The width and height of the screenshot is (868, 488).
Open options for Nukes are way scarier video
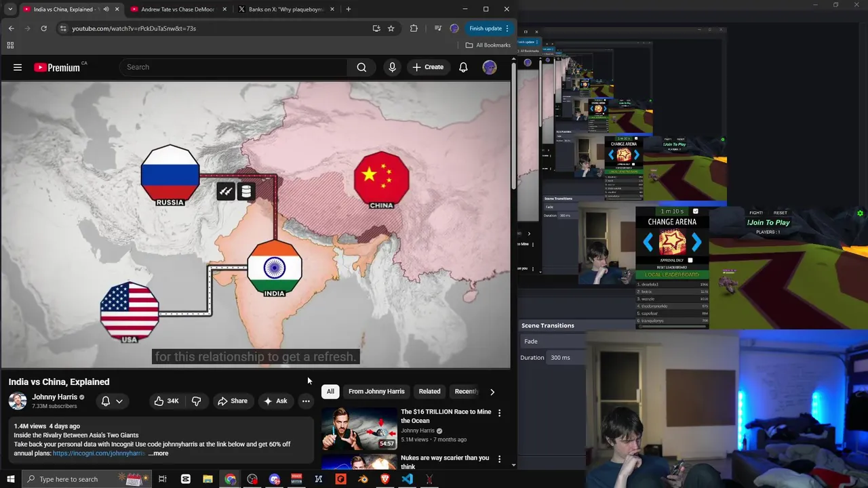500,459
